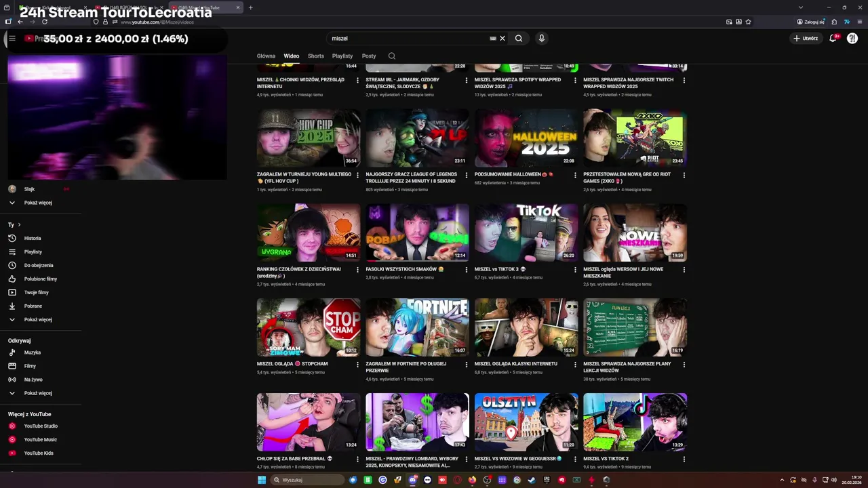The width and height of the screenshot is (868, 488).
Task: Click the Windows taskbar Wyszukaj search box
Action: (x=308, y=480)
